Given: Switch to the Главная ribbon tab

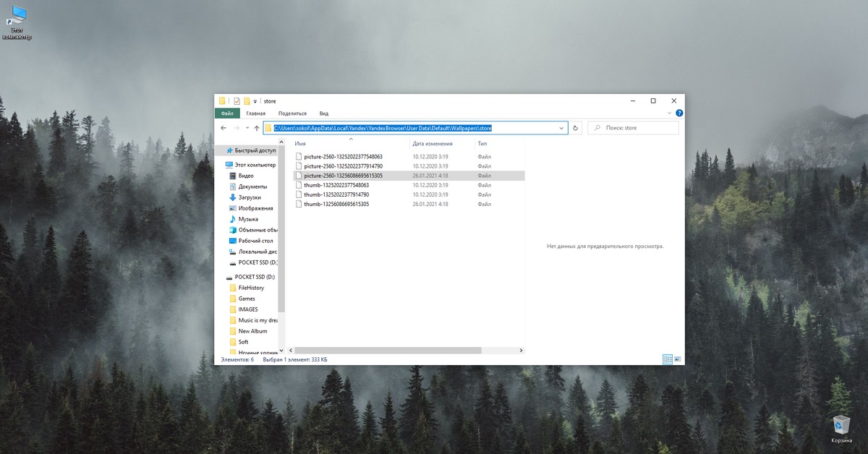Looking at the screenshot, I should pos(255,113).
